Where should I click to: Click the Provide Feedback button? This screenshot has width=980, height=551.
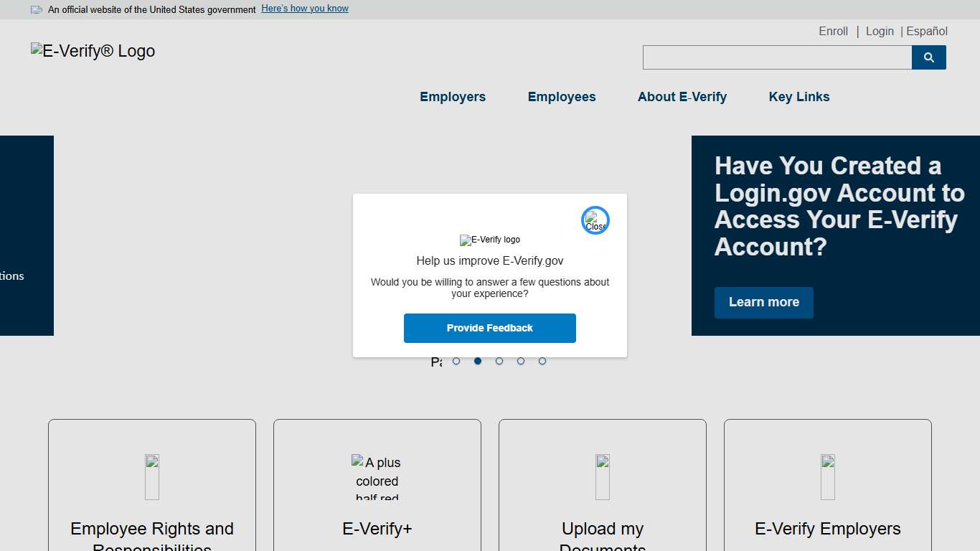pos(490,328)
